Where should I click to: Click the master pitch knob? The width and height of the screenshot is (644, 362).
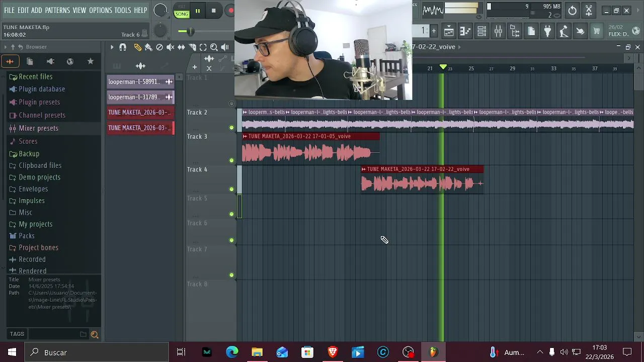160,31
